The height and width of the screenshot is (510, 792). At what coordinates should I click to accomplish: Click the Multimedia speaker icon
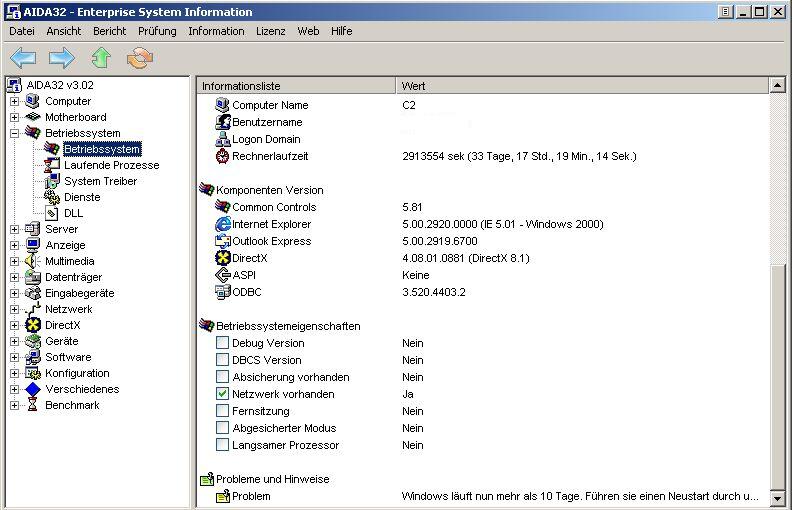tap(32, 261)
